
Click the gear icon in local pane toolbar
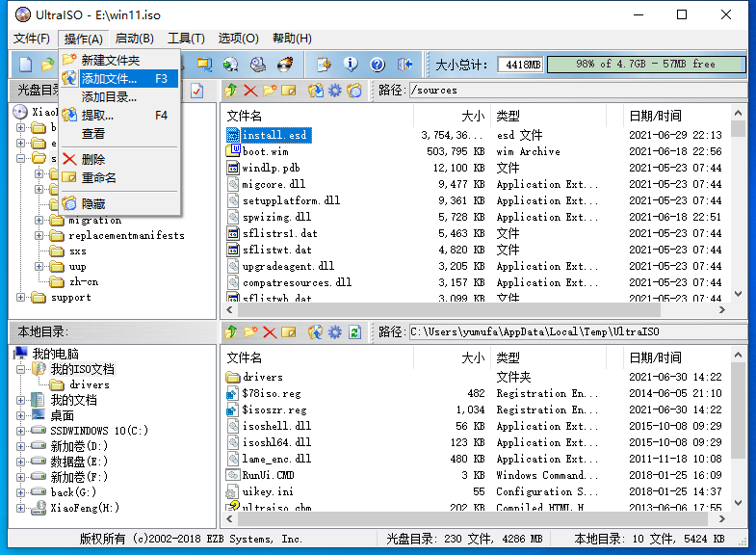click(x=335, y=331)
